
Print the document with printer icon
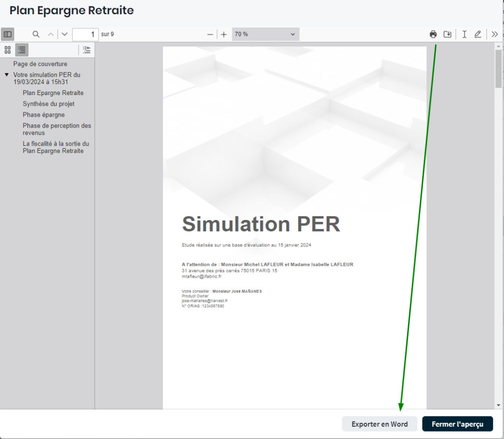click(x=433, y=34)
